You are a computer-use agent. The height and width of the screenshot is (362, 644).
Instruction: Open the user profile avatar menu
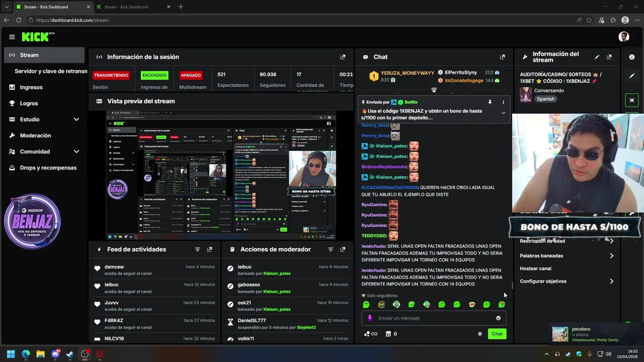(x=624, y=37)
